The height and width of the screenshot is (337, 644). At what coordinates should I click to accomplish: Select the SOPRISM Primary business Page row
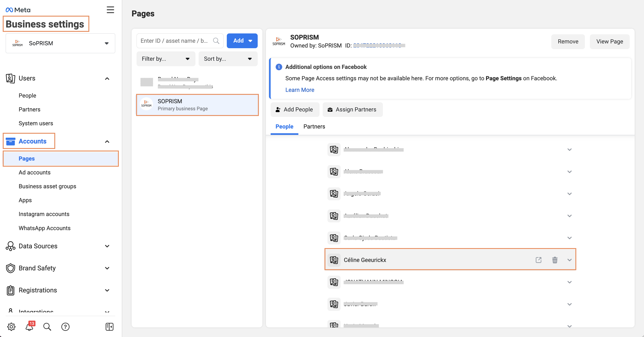click(x=197, y=105)
